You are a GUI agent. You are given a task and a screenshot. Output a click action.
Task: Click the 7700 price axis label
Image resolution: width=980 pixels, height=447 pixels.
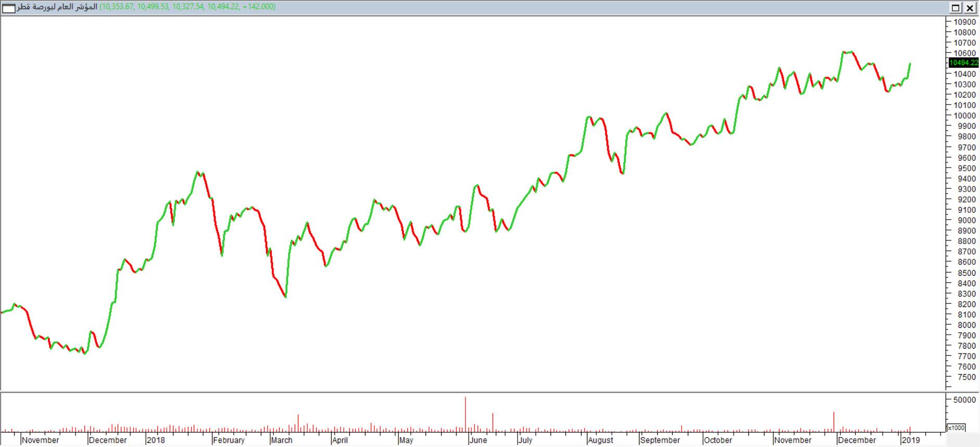(967, 356)
